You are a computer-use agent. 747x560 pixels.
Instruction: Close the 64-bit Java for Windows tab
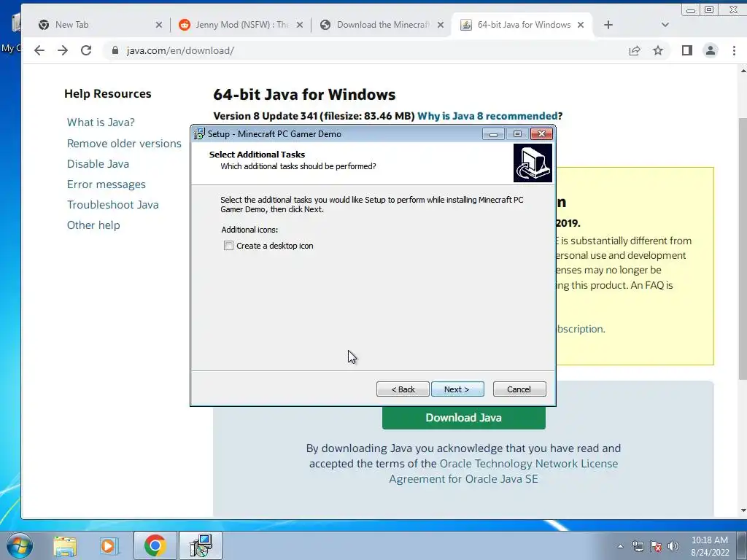[x=581, y=25]
